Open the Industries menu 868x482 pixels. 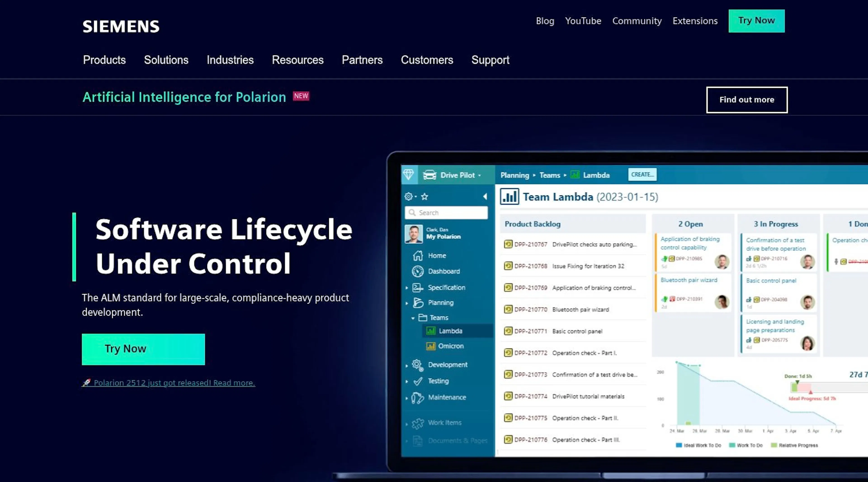coord(230,60)
